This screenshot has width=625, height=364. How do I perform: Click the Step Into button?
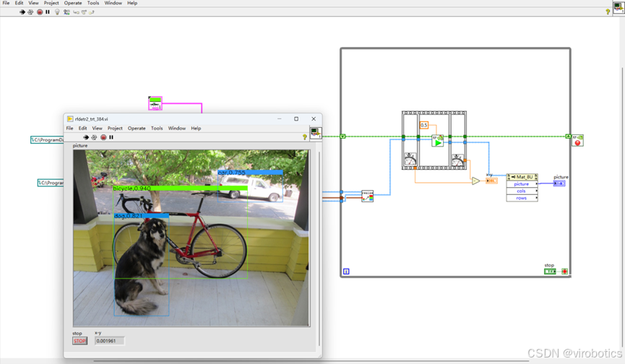point(76,12)
